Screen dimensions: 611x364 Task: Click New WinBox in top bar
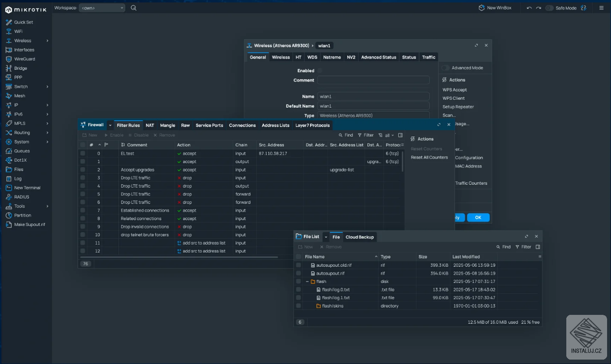[x=495, y=8]
